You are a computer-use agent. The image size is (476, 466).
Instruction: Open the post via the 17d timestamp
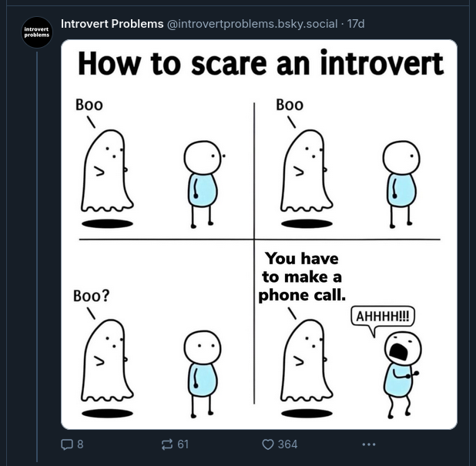tap(356, 24)
